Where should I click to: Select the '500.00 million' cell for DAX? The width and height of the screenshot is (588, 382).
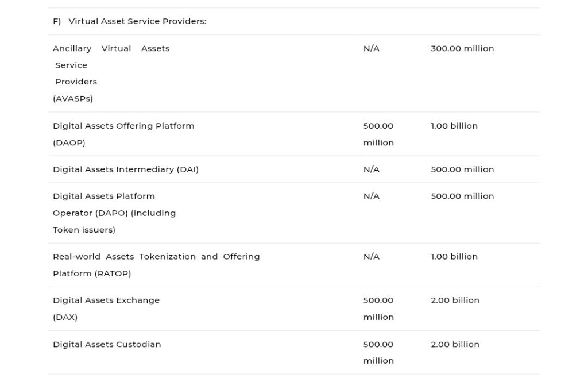[378, 308]
